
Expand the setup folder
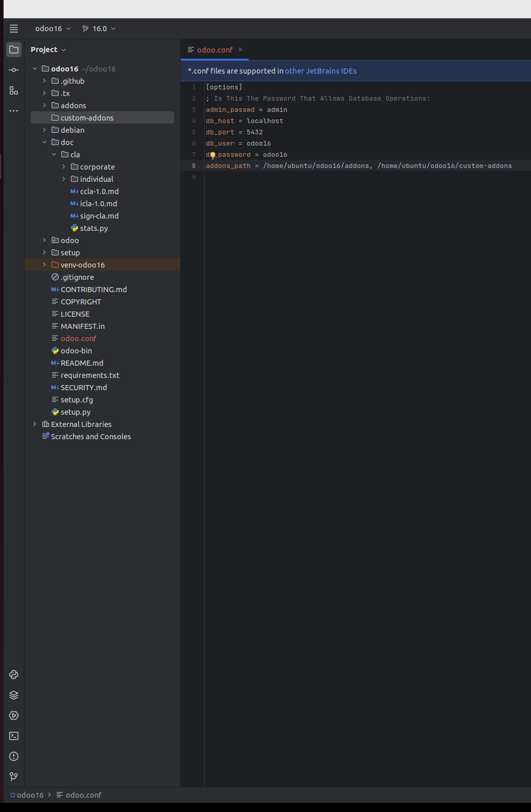click(44, 252)
